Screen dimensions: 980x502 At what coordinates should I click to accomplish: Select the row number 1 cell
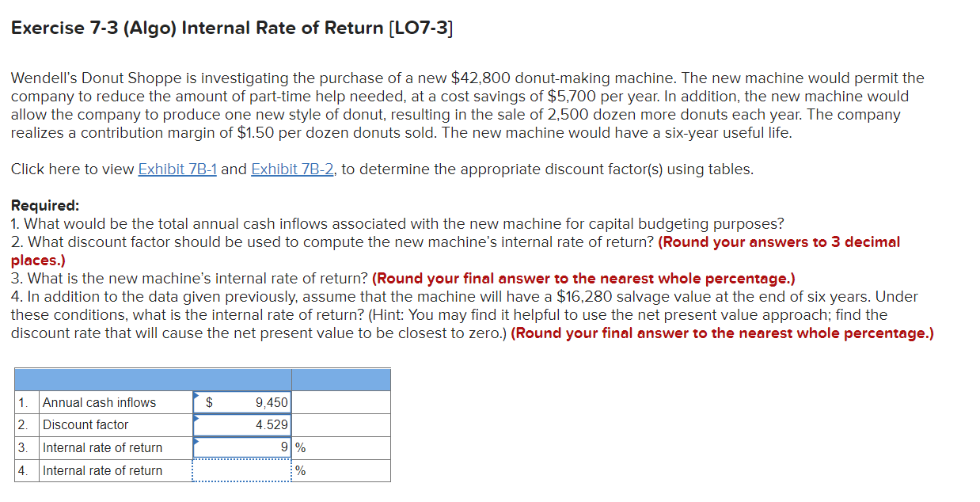[25, 402]
